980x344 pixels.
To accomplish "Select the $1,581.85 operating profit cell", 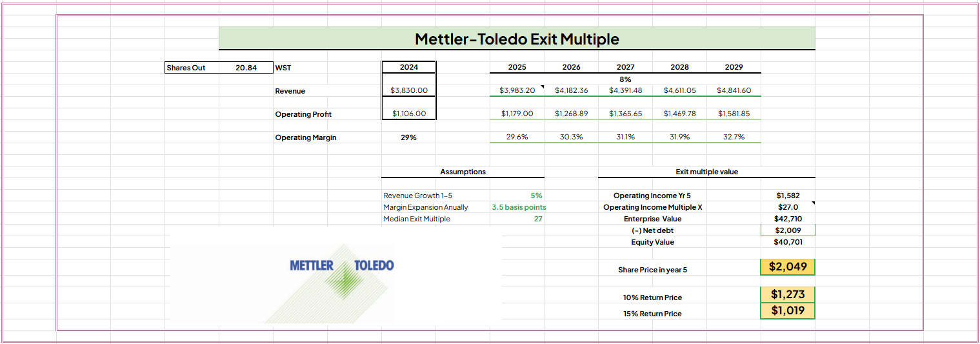I will coord(734,114).
